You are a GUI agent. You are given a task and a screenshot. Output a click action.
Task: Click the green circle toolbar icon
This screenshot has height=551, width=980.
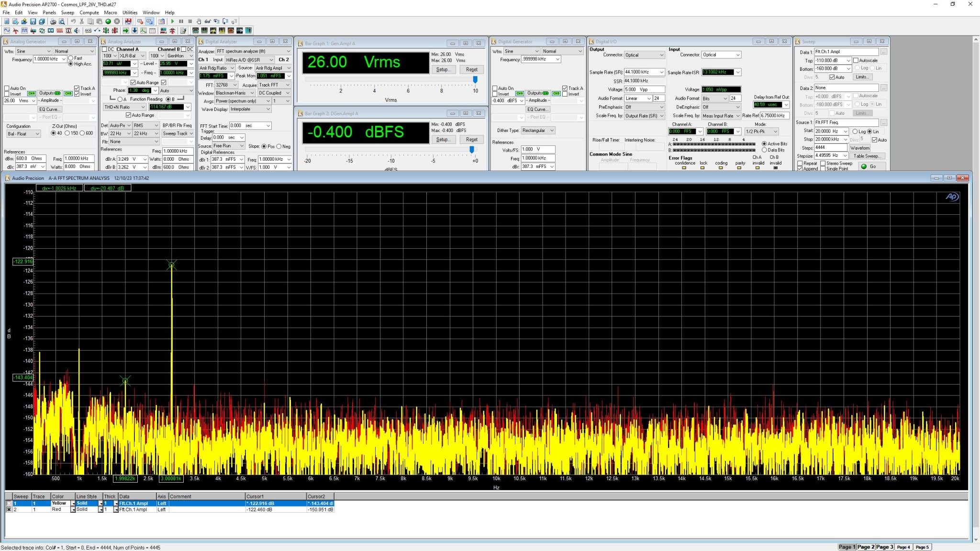tap(108, 22)
